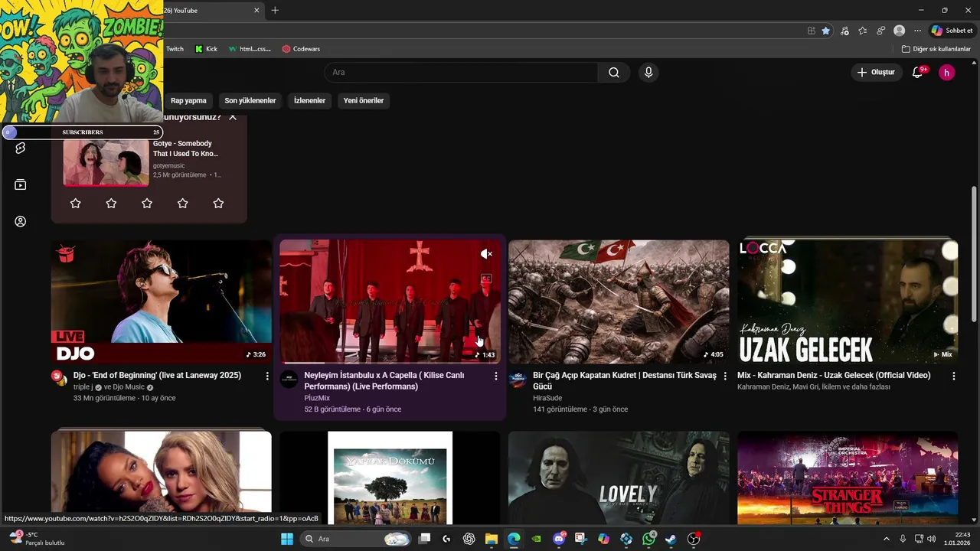The image size is (980, 551).
Task: Unmute the hover preview speaker icon
Action: [x=486, y=253]
